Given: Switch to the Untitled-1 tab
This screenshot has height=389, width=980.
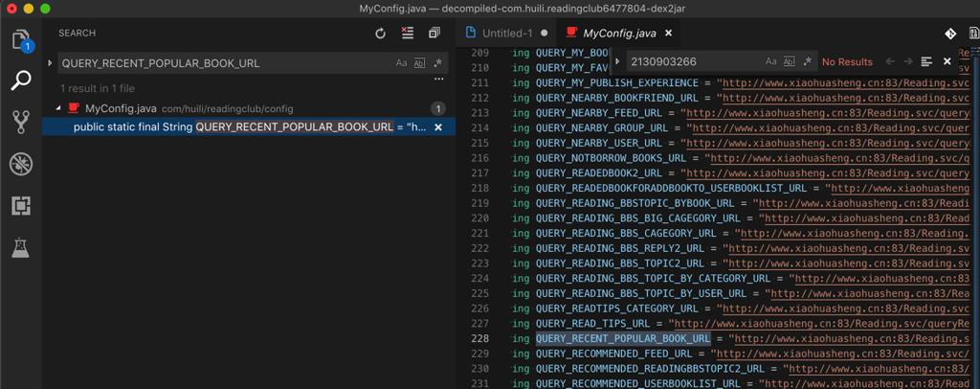Looking at the screenshot, I should [507, 34].
